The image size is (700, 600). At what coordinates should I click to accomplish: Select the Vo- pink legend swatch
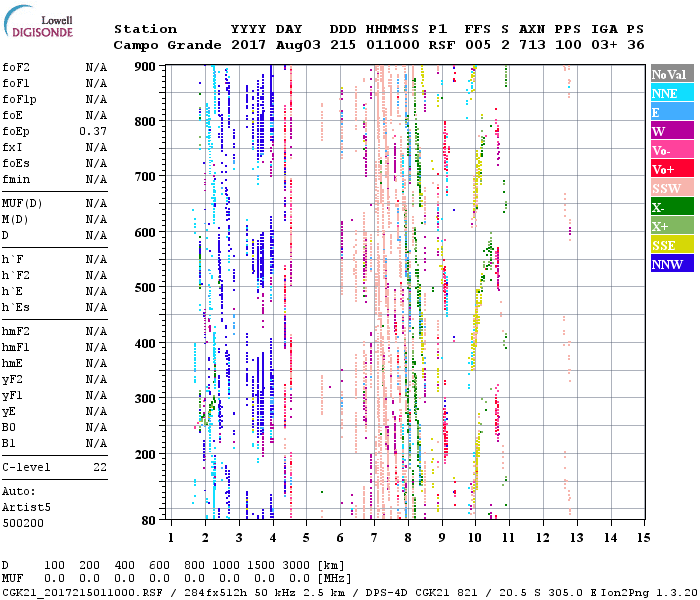pyautogui.click(x=670, y=150)
